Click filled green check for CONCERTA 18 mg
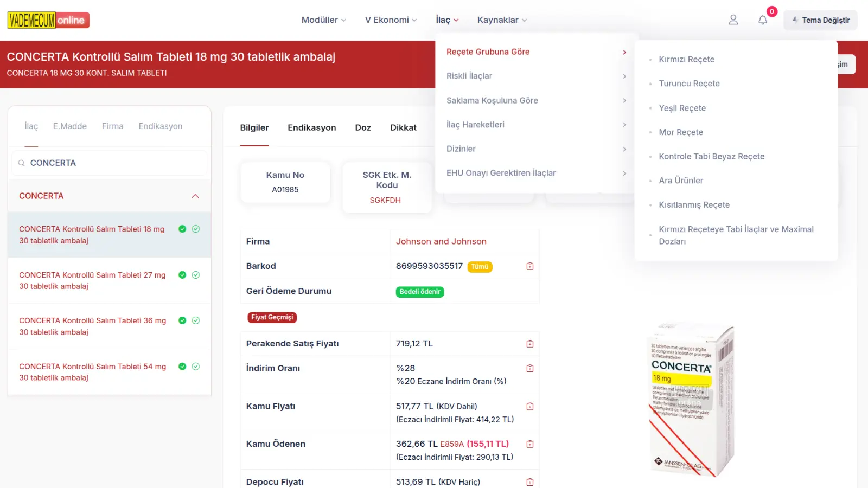The width and height of the screenshot is (868, 488). tap(182, 229)
